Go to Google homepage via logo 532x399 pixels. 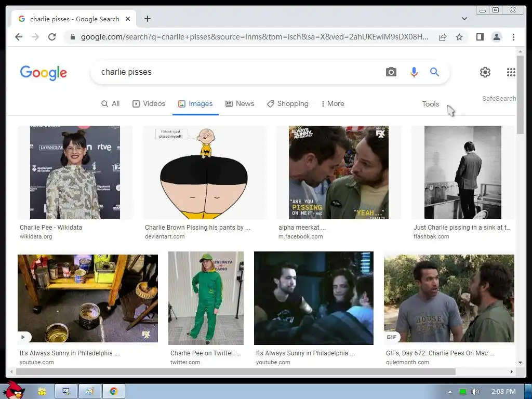44,73
